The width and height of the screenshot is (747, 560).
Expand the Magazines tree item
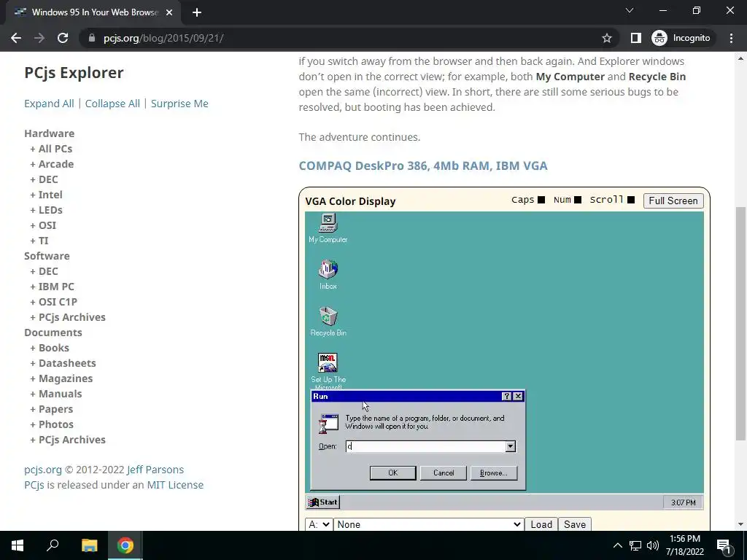61,378
